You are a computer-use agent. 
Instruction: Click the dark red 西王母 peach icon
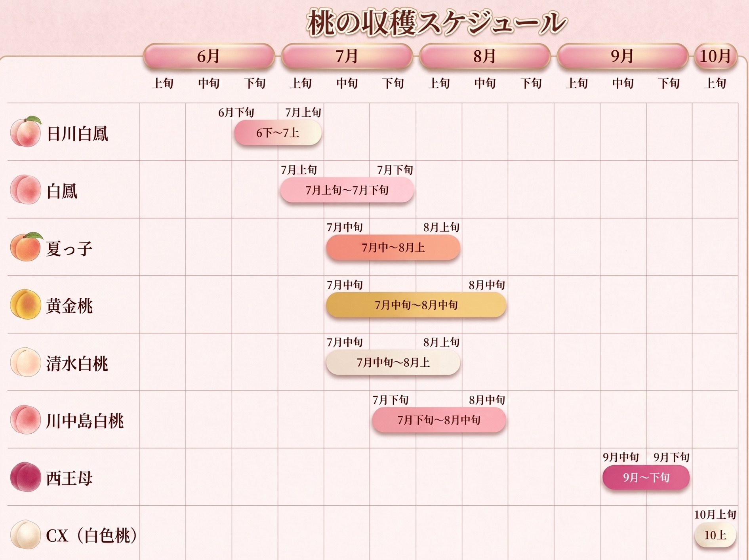pos(26,477)
